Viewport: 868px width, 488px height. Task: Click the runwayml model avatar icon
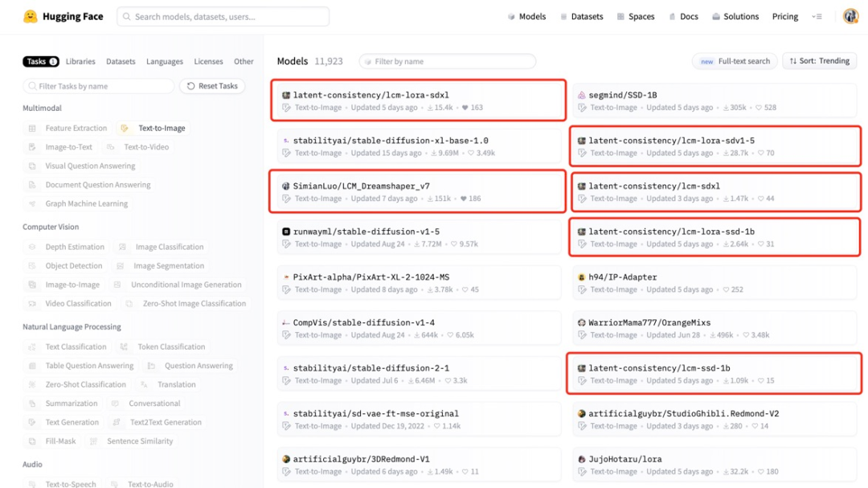[285, 232]
